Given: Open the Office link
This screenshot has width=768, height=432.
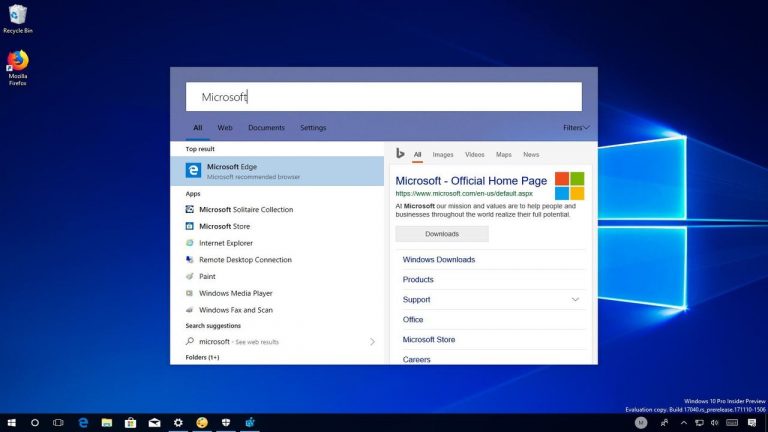Looking at the screenshot, I should pos(413,319).
